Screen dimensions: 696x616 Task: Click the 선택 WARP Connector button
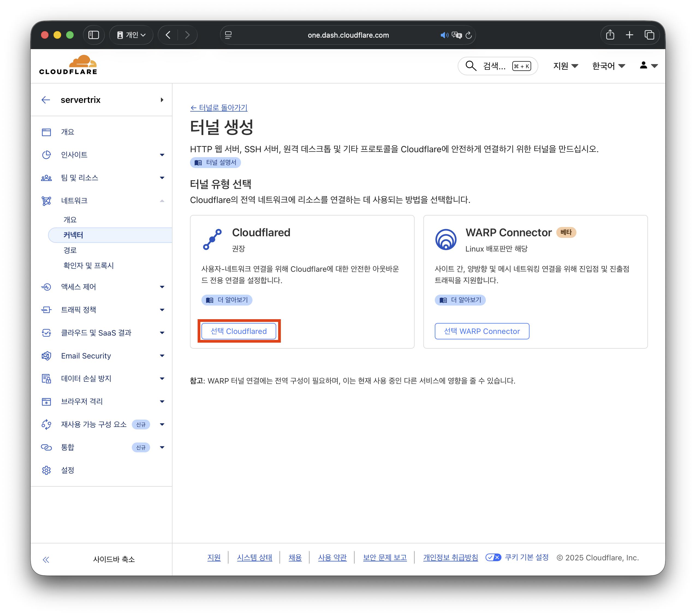481,331
